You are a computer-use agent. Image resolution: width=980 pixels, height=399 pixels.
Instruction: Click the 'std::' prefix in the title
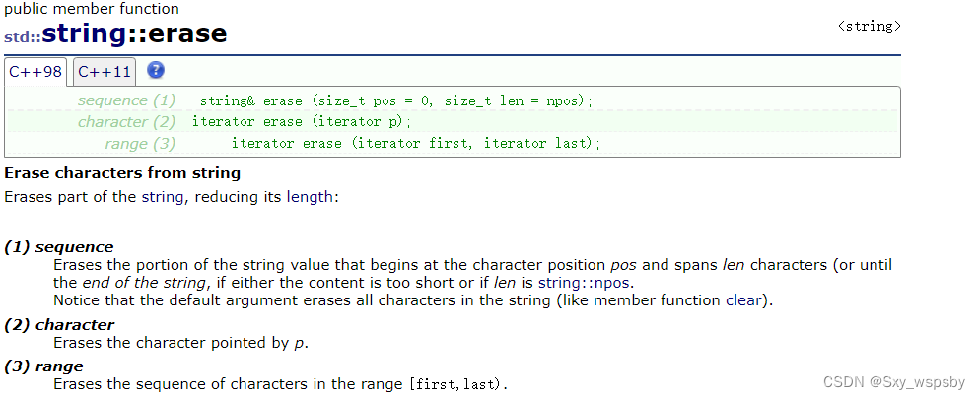click(22, 37)
